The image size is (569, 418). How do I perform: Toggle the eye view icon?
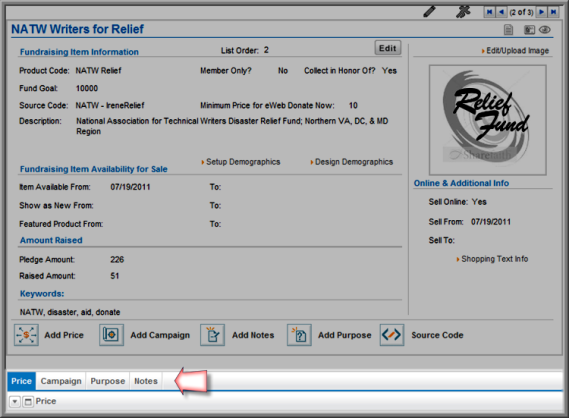[545, 30]
